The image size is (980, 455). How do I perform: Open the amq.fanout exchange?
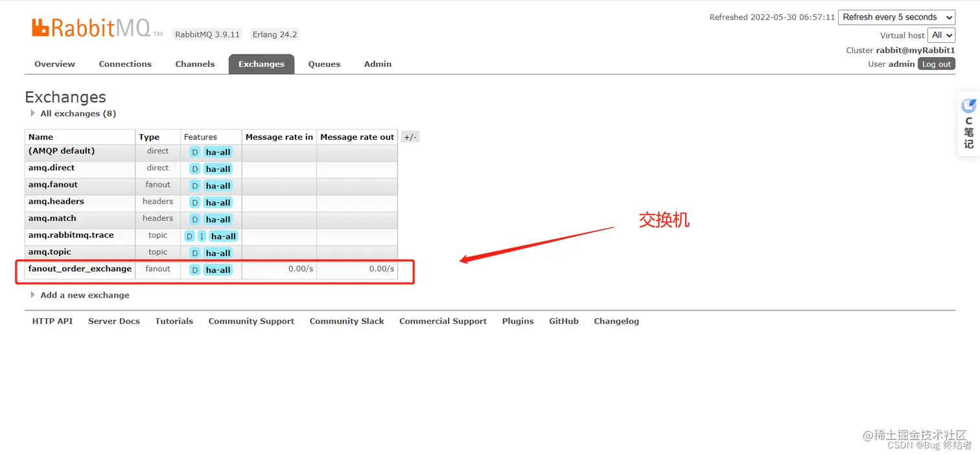(x=53, y=185)
